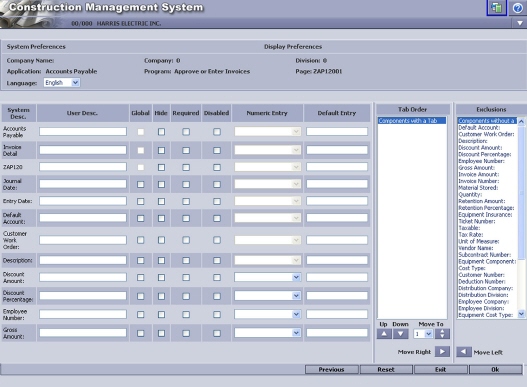Click the Move To stepper button
The width and height of the screenshot is (527, 387).
pyautogui.click(x=442, y=334)
